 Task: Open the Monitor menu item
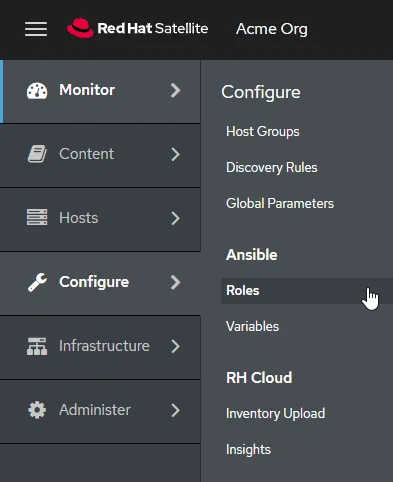tap(100, 92)
